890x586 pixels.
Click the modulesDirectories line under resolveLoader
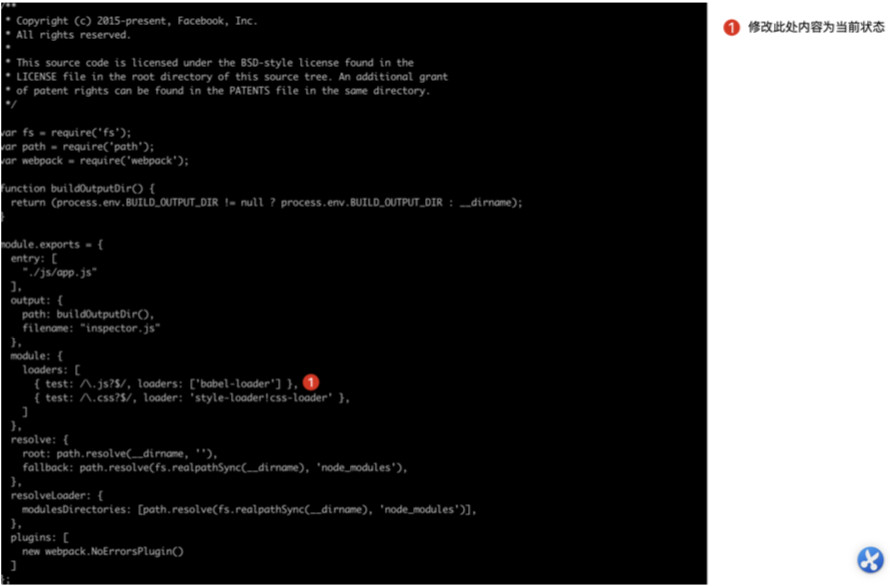coord(249,509)
